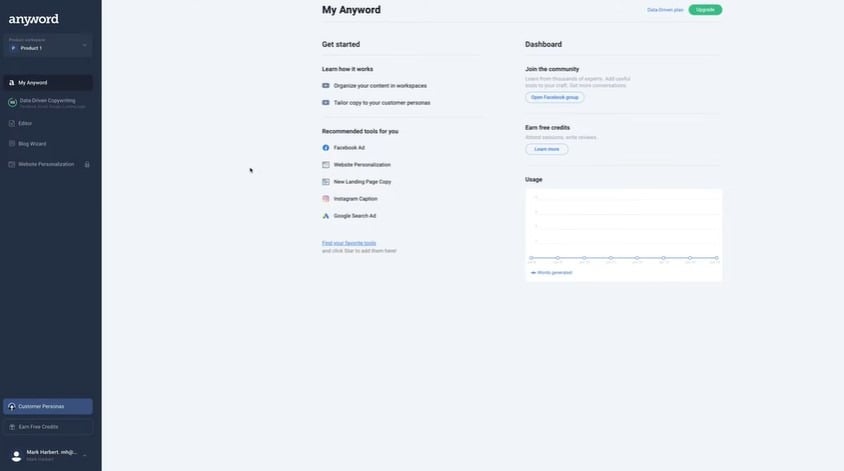Viewport: 844px width, 471px height.
Task: Follow the Find your favorite tools link
Action: [x=349, y=243]
